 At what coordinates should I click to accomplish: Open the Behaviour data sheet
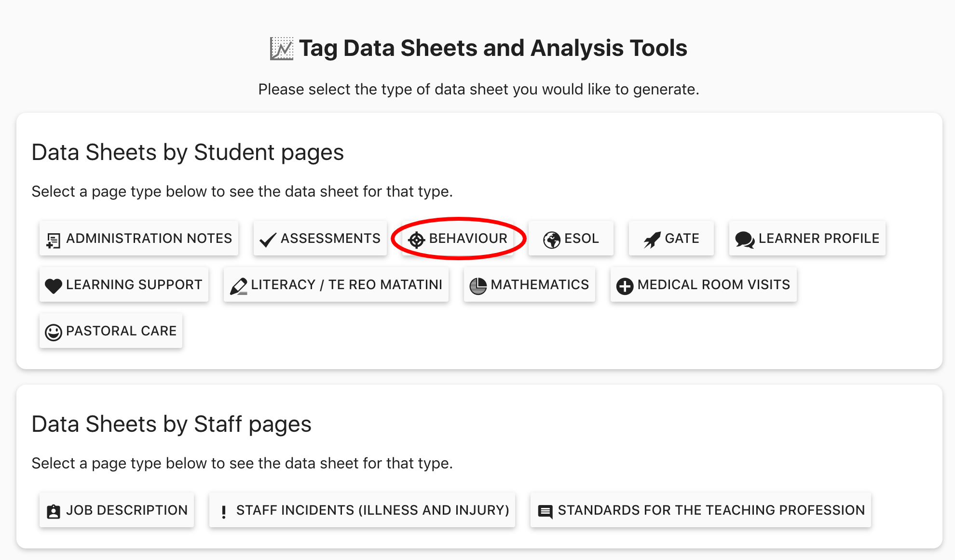(x=467, y=238)
